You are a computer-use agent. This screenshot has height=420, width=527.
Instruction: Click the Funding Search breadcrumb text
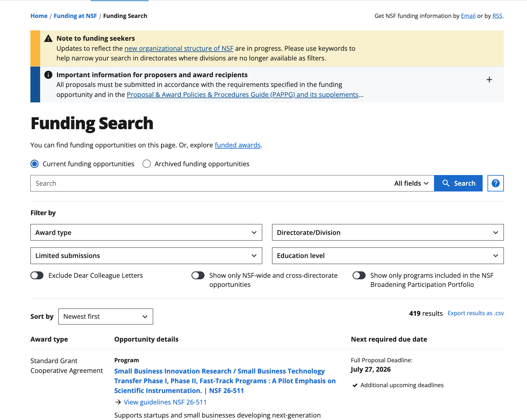[125, 16]
